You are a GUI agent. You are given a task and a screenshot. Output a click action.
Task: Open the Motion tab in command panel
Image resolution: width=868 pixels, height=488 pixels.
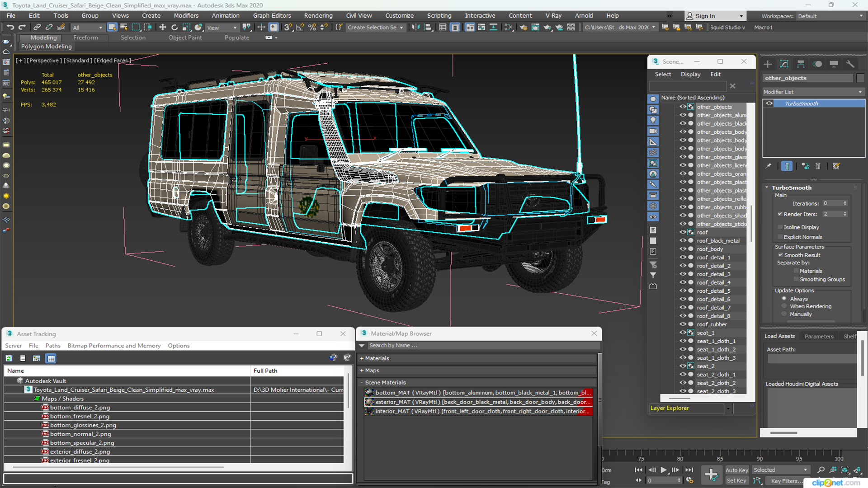pyautogui.click(x=817, y=64)
